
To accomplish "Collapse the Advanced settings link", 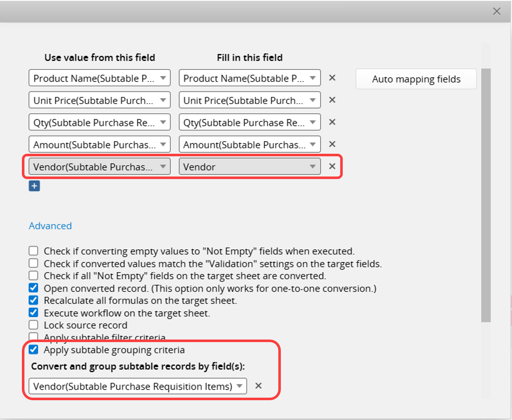I will pos(50,226).
